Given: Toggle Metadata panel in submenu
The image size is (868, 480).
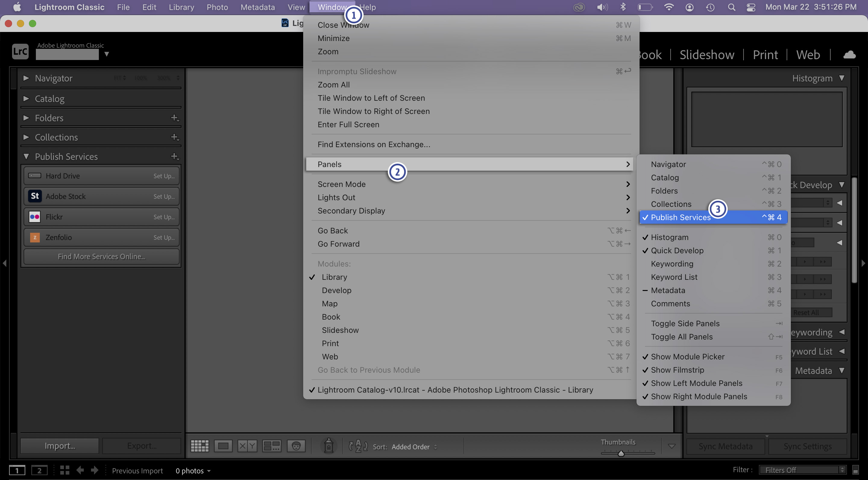Looking at the screenshot, I should [713, 290].
